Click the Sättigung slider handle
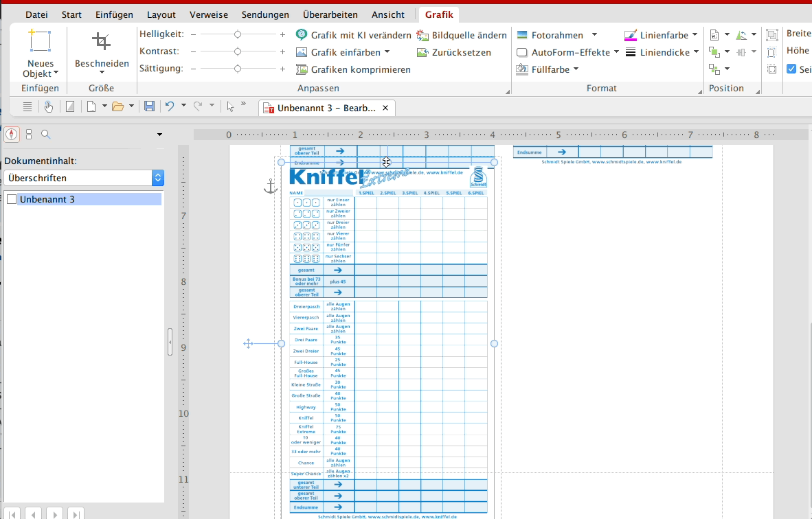812x519 pixels. (237, 69)
